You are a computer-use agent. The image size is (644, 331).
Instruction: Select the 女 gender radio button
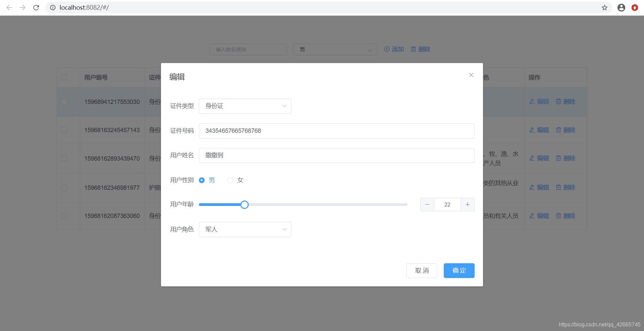tap(230, 180)
